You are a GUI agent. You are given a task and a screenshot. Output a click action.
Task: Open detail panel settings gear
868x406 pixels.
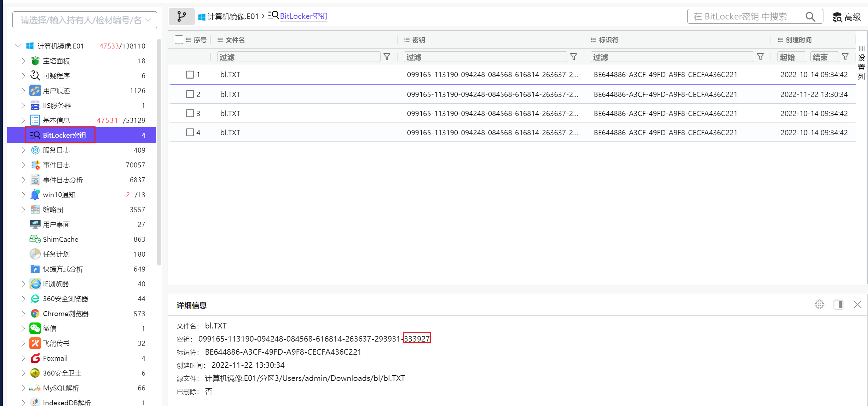tap(819, 305)
